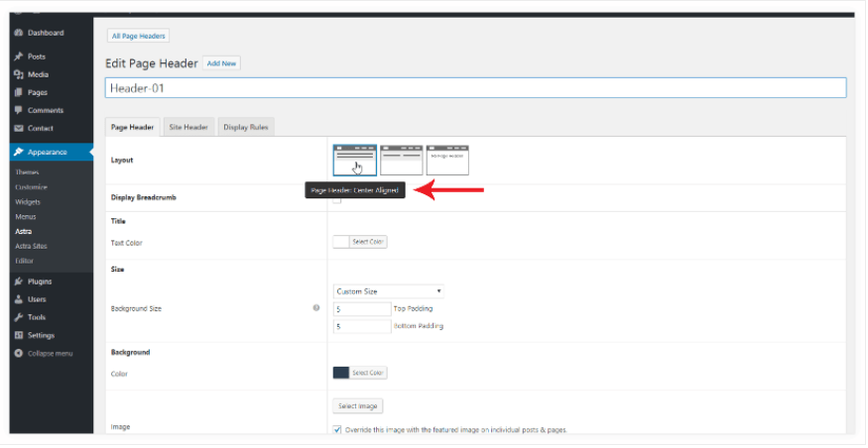Click the Posts pushpin icon

pos(18,56)
